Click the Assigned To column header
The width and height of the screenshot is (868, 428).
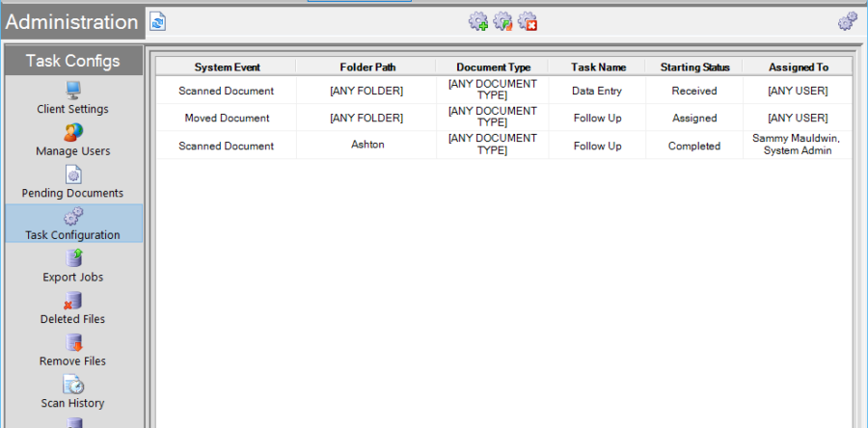798,67
